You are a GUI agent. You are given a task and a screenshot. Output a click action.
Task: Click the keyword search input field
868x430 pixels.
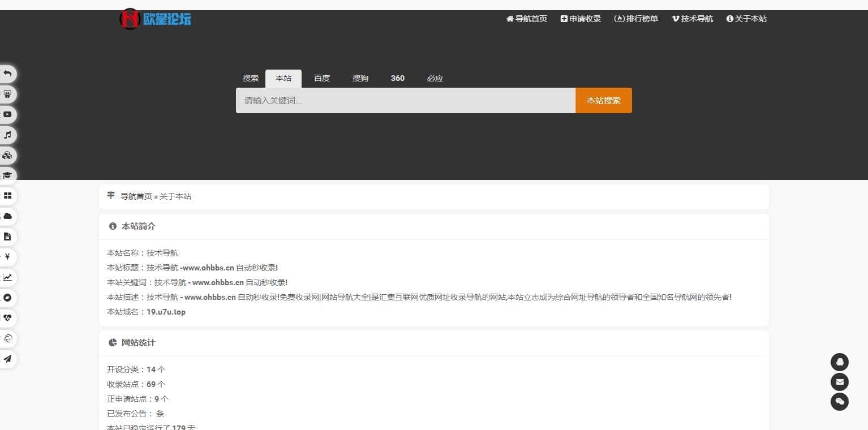[405, 101]
